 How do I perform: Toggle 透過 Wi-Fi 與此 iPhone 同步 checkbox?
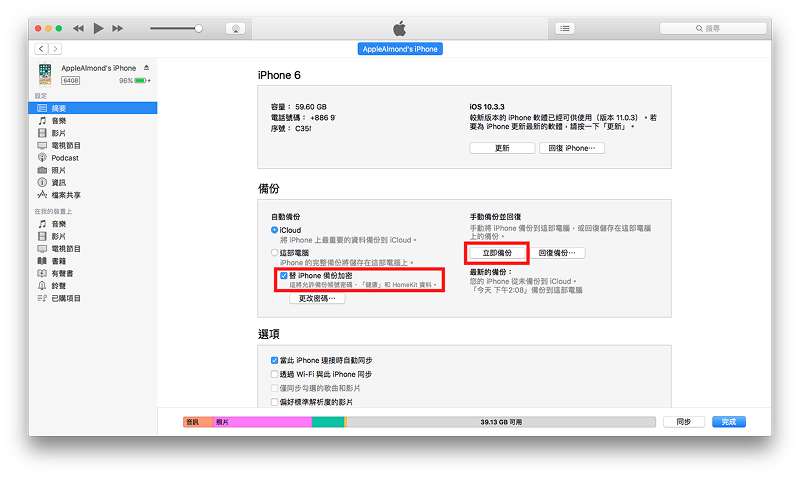[274, 374]
